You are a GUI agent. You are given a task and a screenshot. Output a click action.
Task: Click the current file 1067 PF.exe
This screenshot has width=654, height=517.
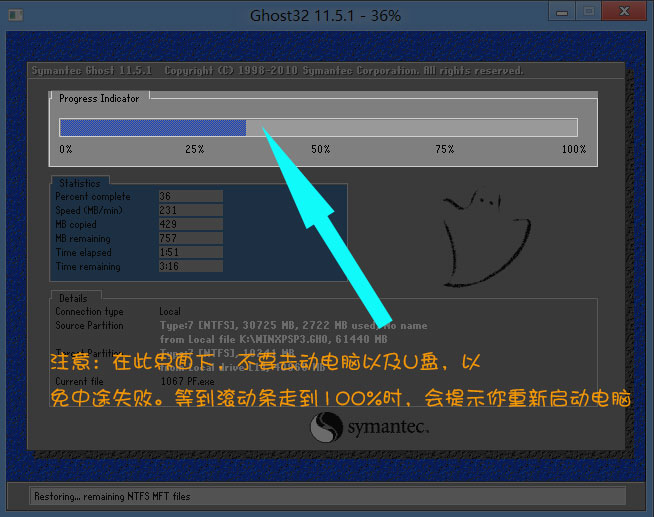coord(188,381)
